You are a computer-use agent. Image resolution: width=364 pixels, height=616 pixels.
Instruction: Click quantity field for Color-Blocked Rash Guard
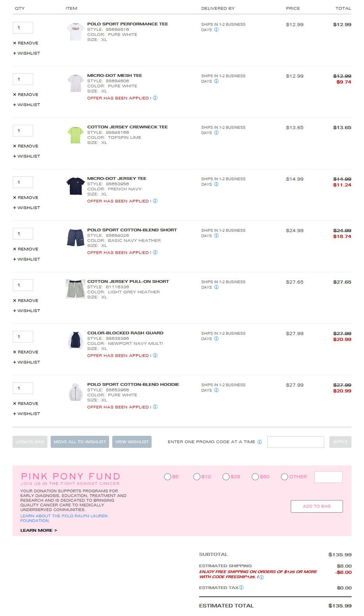click(x=23, y=337)
